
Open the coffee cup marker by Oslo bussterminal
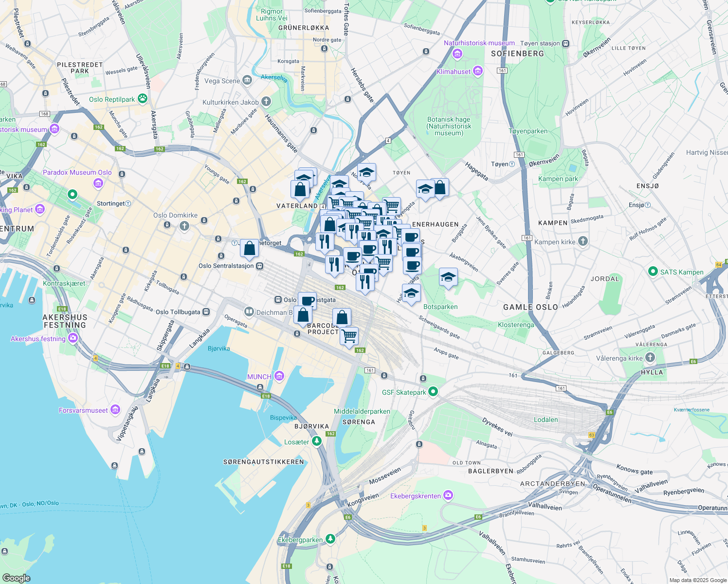tap(308, 301)
